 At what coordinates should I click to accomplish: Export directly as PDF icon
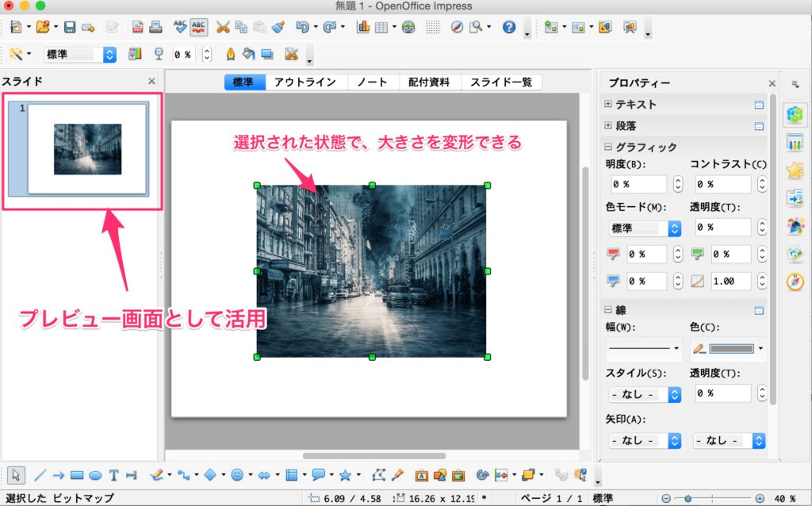138,27
